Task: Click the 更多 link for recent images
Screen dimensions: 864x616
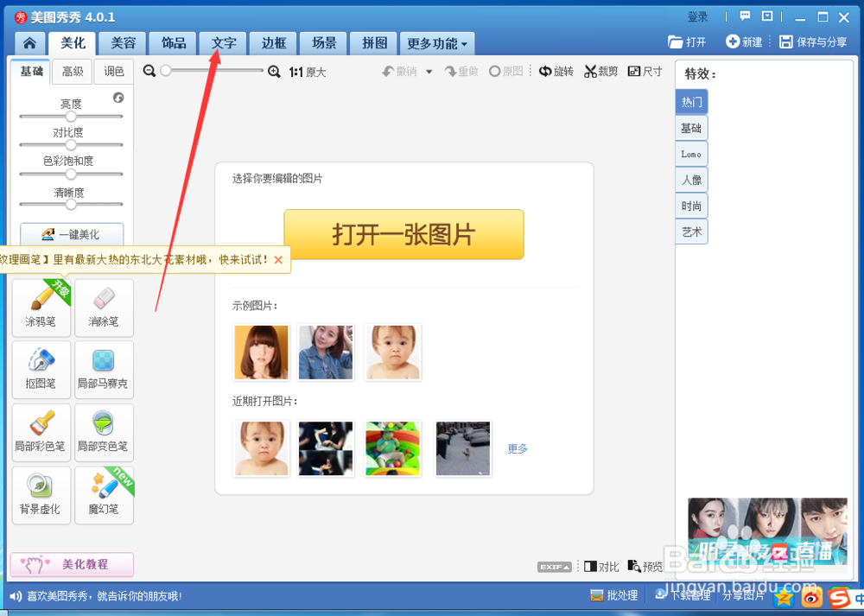Action: [x=517, y=448]
